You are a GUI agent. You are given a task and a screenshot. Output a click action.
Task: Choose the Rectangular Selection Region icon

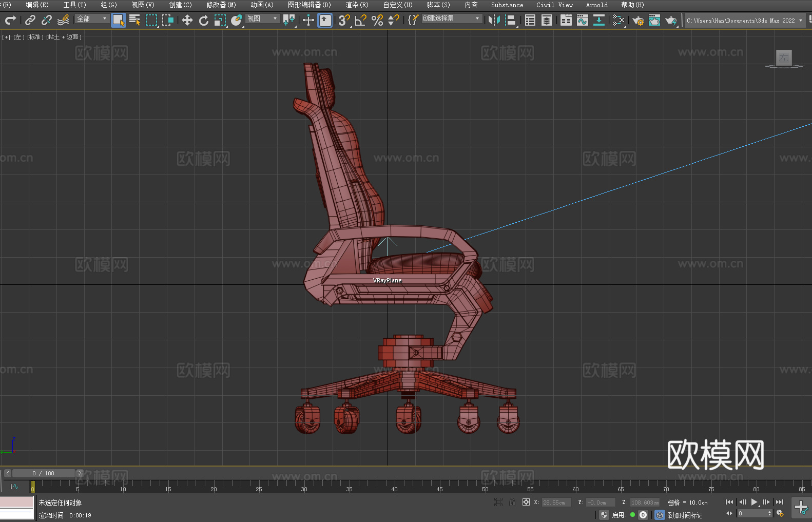click(x=151, y=20)
